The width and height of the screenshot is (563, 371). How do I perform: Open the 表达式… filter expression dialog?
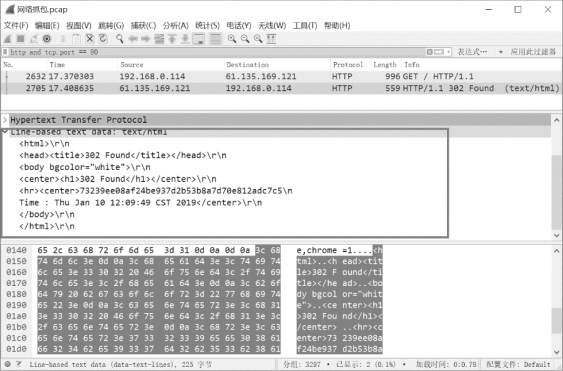coord(472,52)
